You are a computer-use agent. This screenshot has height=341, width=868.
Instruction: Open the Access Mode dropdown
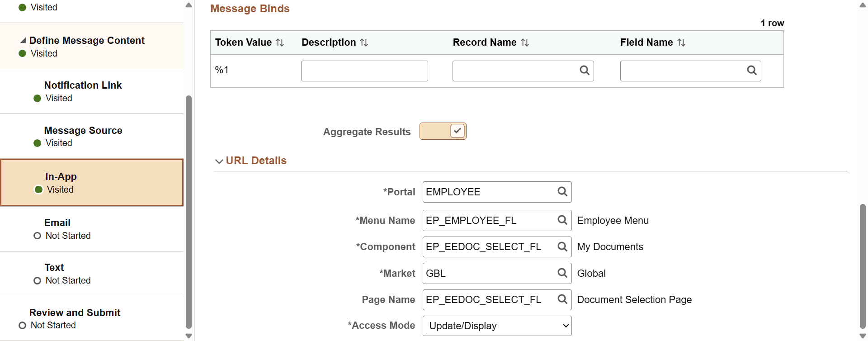click(x=497, y=326)
